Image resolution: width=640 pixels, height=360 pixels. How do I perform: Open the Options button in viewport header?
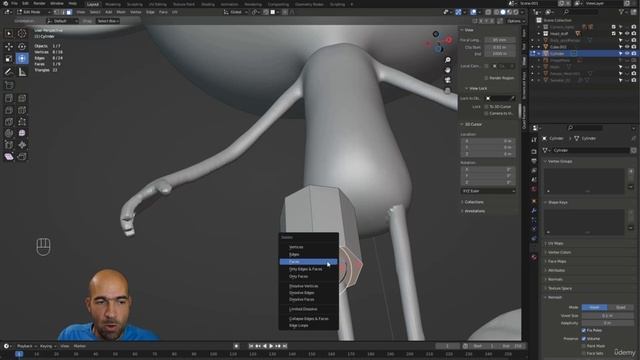point(515,21)
